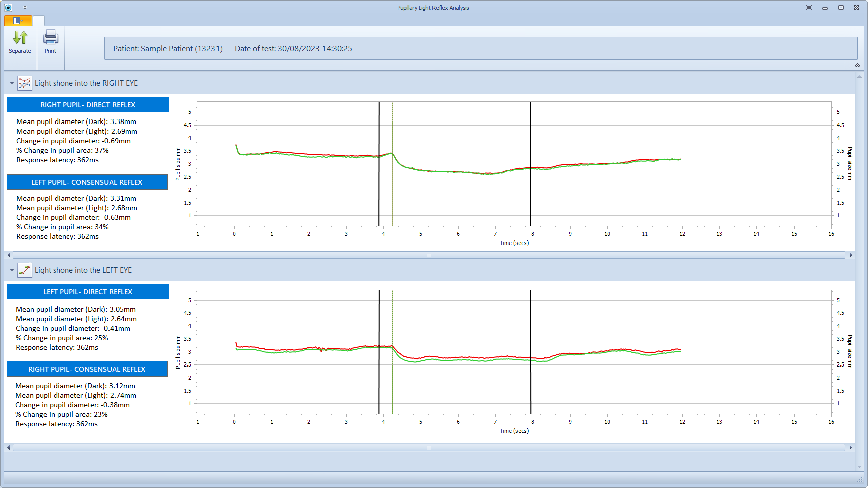
Task: Open the Quick Access Toolbar customize dropdown
Action: 25,8
